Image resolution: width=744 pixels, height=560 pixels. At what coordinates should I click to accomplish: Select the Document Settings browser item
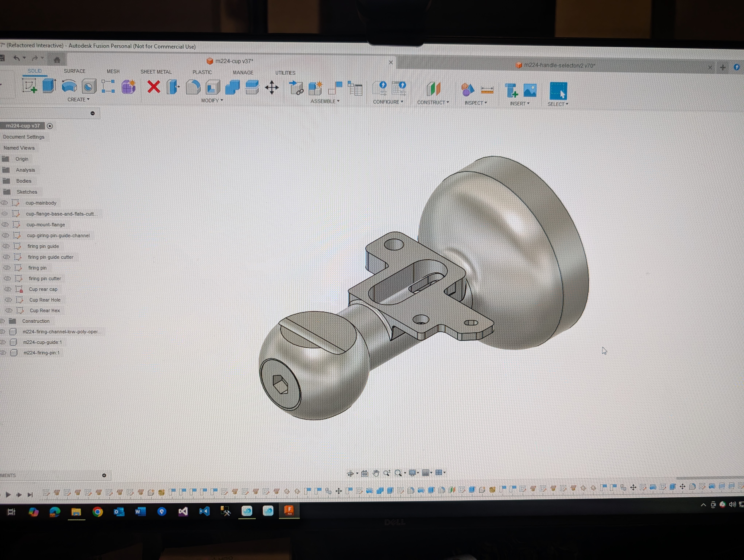coord(24,137)
